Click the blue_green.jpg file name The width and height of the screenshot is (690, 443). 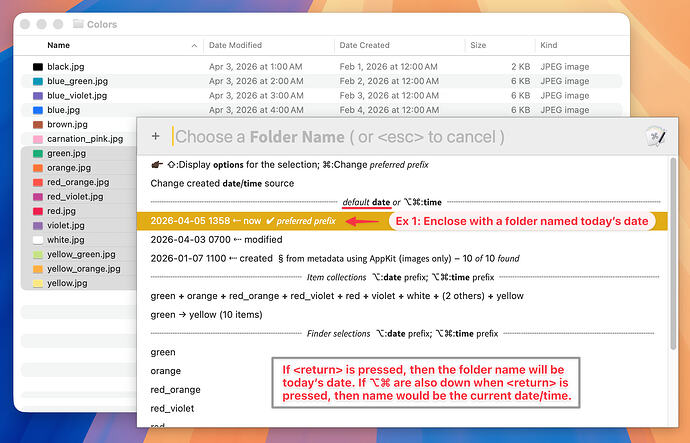pyautogui.click(x=77, y=81)
